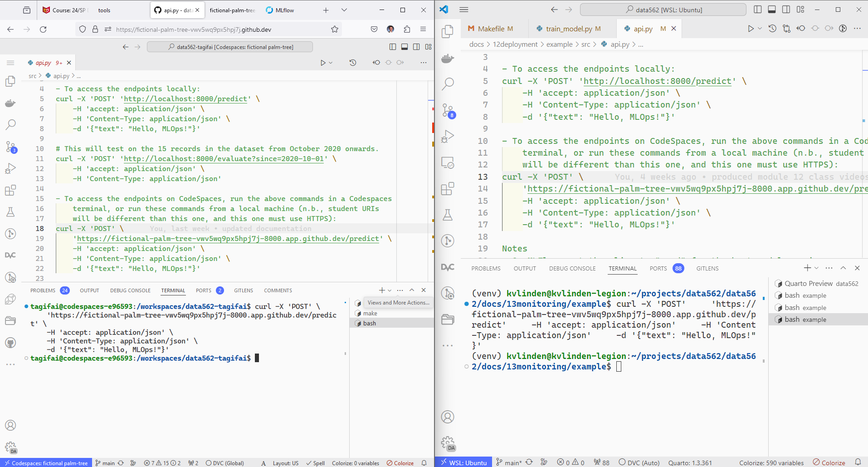Image resolution: width=868 pixels, height=467 pixels.
Task: Toggle panel visibility in right VS Code title bar
Action: click(x=772, y=10)
